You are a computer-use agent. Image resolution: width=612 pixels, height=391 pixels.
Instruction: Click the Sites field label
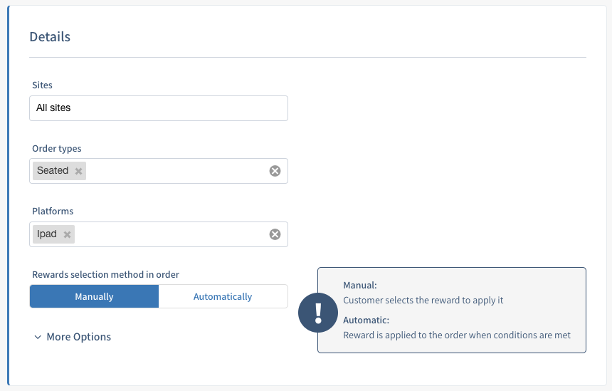pyautogui.click(x=42, y=85)
